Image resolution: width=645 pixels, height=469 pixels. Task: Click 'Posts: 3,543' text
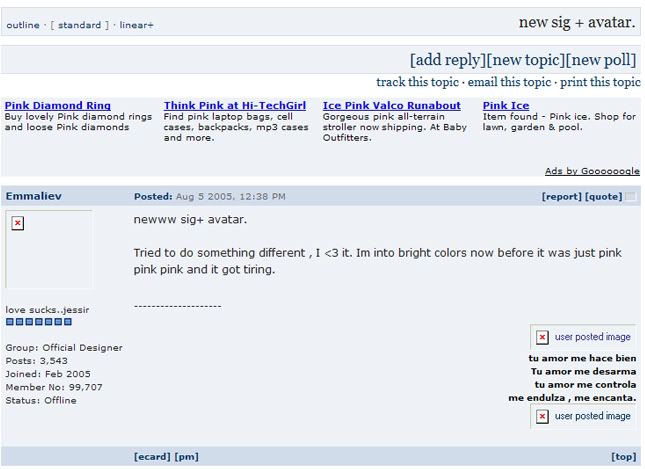click(x=37, y=361)
